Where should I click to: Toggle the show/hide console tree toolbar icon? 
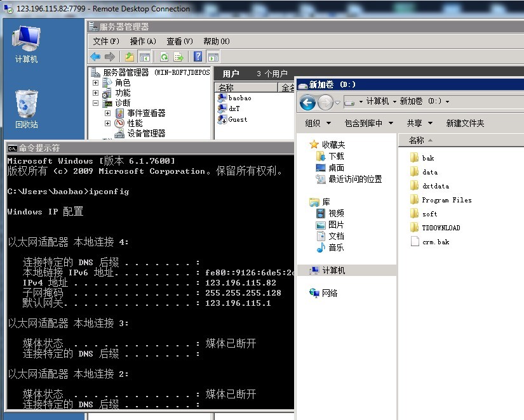[x=145, y=56]
